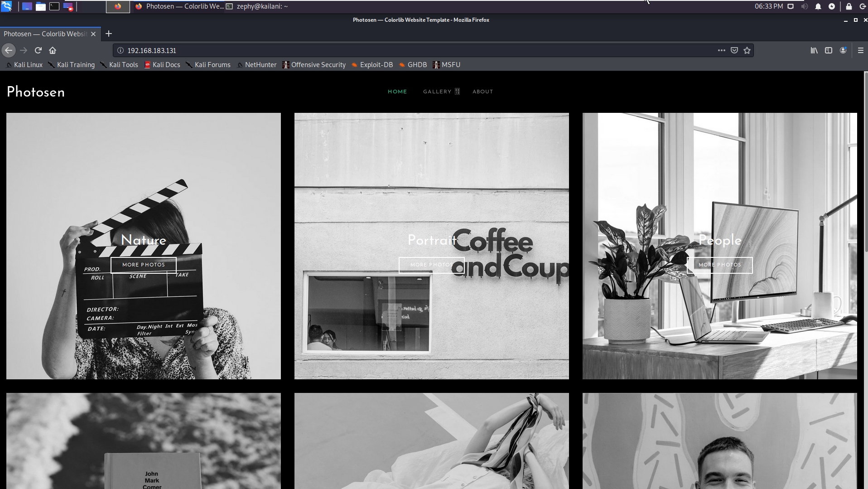Show desktop via the blue panel icon
Image resolution: width=868 pixels, height=489 pixels.
pyautogui.click(x=27, y=6)
